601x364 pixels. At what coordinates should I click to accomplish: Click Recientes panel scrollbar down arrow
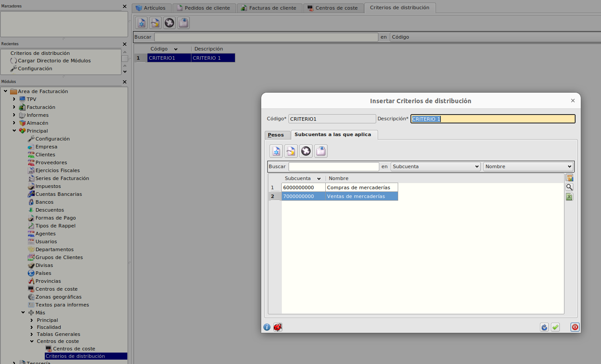coord(125,72)
